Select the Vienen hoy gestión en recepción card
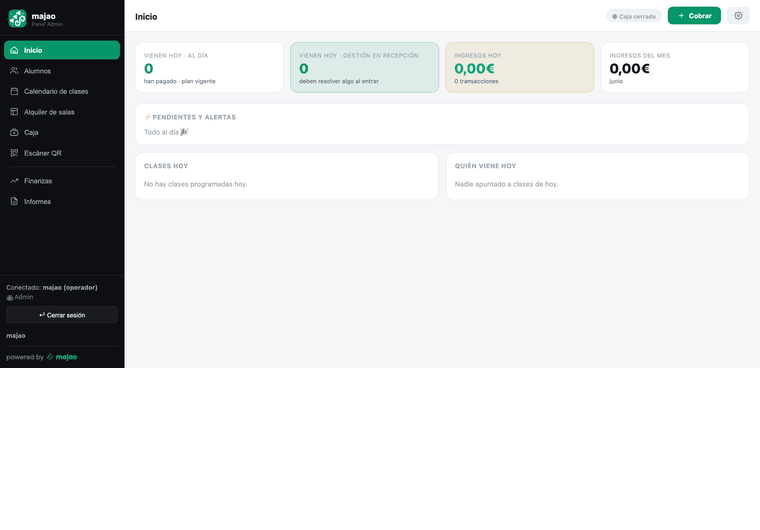The width and height of the screenshot is (760, 530). click(364, 67)
